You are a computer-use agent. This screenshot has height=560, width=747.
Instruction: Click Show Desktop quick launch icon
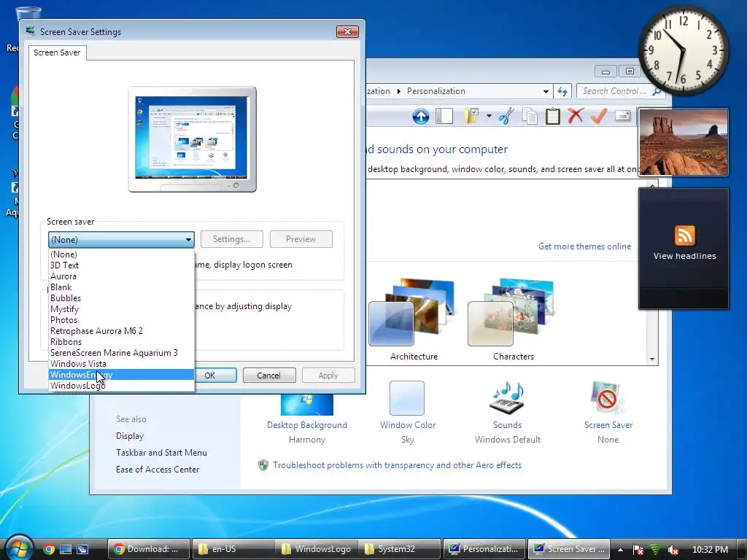66,549
